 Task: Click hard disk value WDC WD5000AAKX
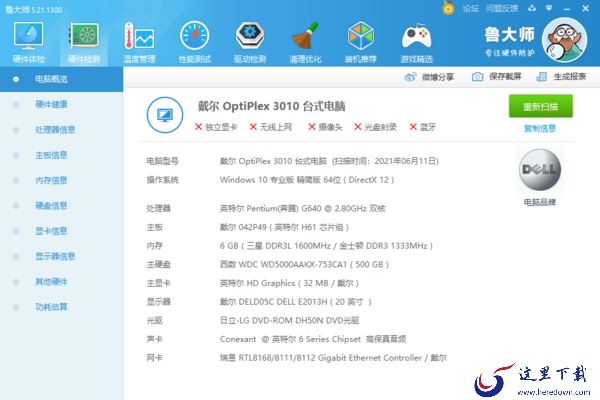coord(304,264)
